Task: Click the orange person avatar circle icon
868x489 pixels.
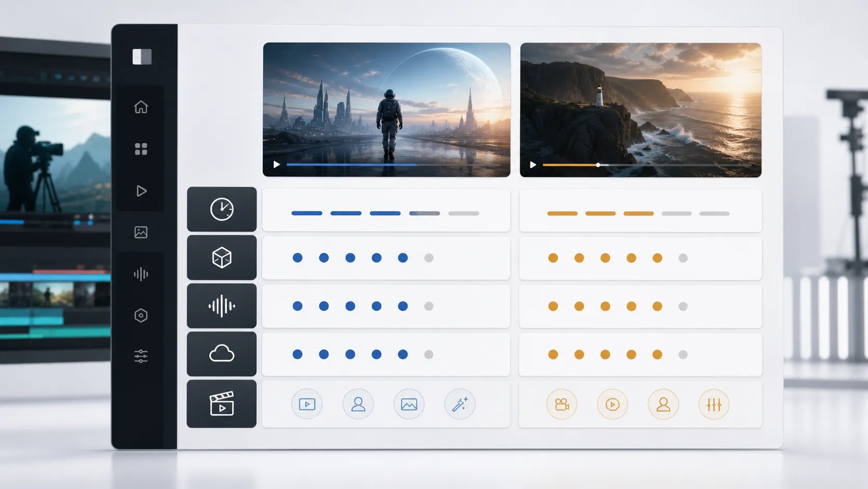Action: click(x=663, y=404)
